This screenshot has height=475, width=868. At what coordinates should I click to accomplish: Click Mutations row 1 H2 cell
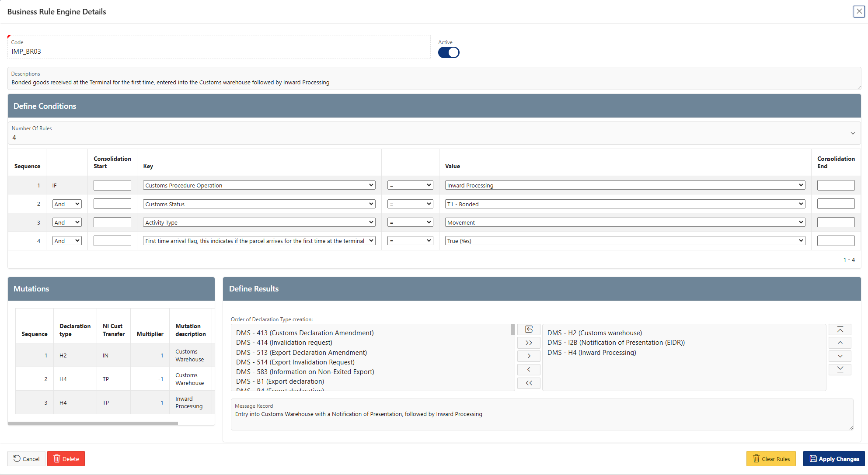pos(75,356)
